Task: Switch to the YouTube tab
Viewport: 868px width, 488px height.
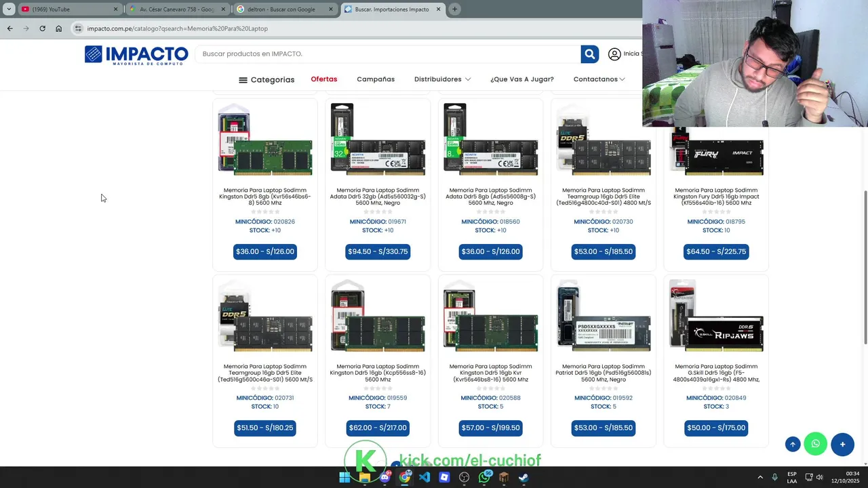Action: 69,9
